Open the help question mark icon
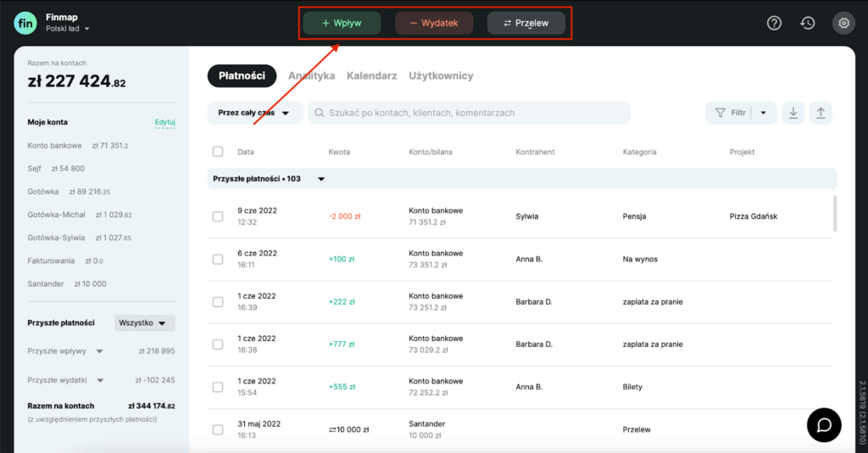868x453 pixels. click(x=774, y=23)
